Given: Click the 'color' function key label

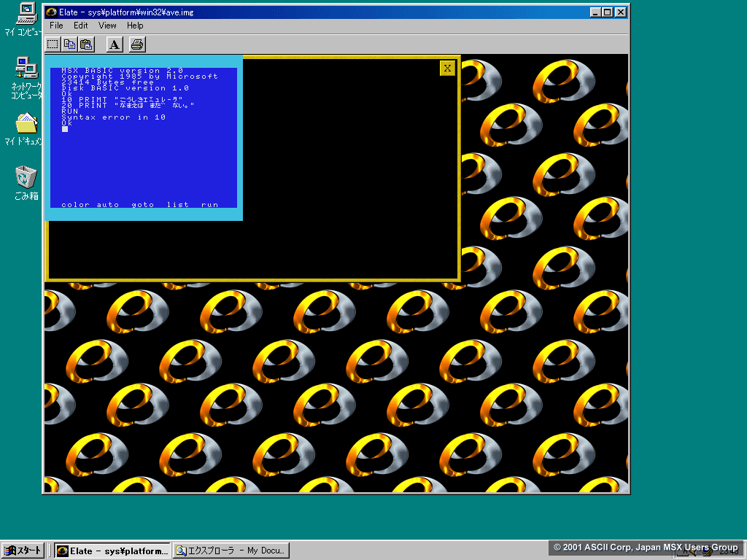Looking at the screenshot, I should pyautogui.click(x=75, y=205).
